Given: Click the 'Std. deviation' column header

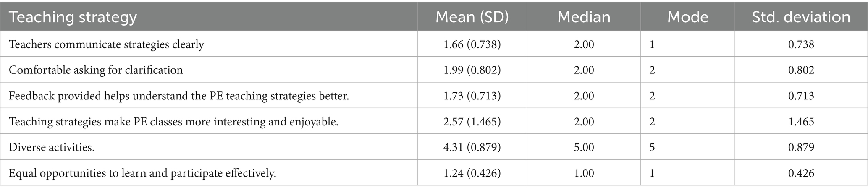Looking at the screenshot, I should [x=801, y=17].
